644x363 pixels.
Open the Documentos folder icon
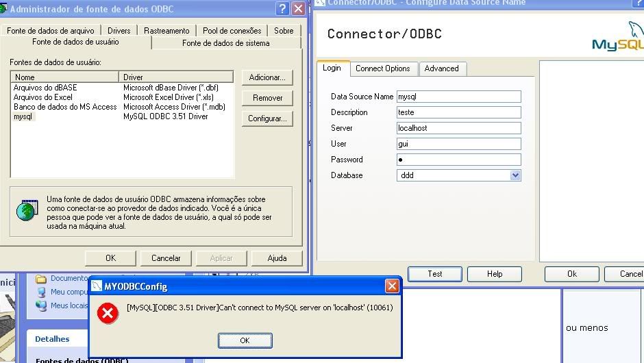click(x=40, y=279)
